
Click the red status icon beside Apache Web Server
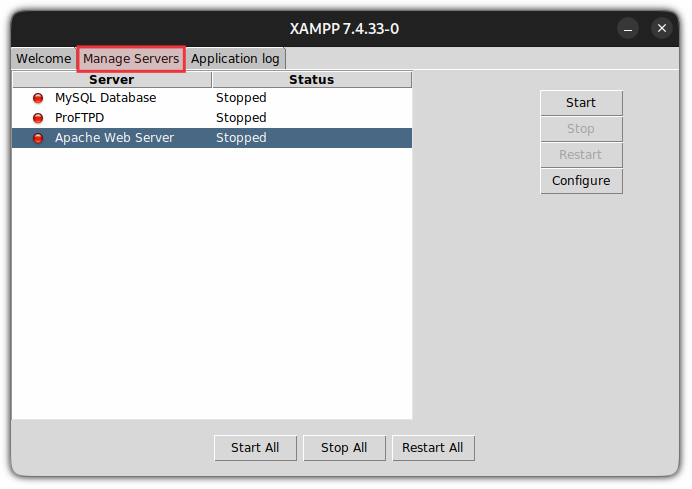38,138
